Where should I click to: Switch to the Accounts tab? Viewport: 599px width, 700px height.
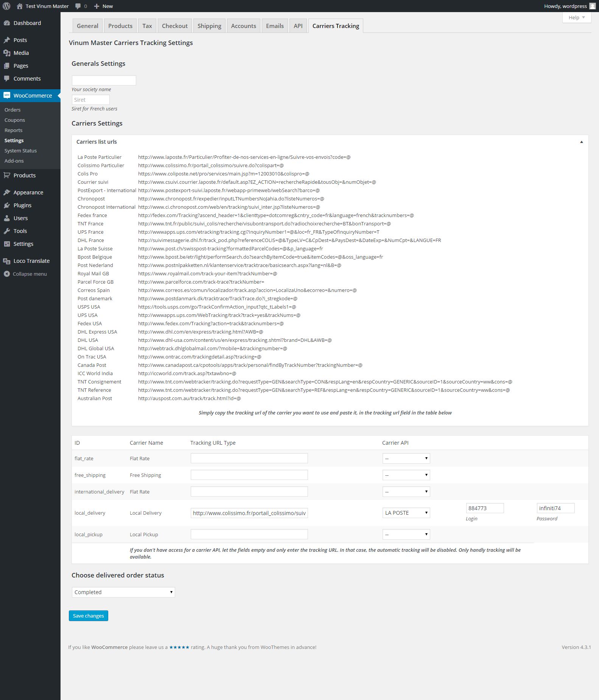pyautogui.click(x=244, y=26)
